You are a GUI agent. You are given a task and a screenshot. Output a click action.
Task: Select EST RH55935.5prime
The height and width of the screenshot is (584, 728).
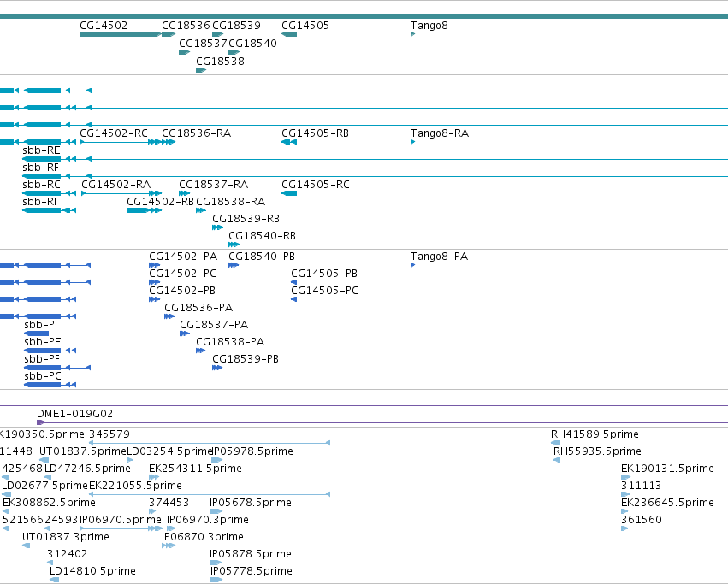pyautogui.click(x=557, y=460)
